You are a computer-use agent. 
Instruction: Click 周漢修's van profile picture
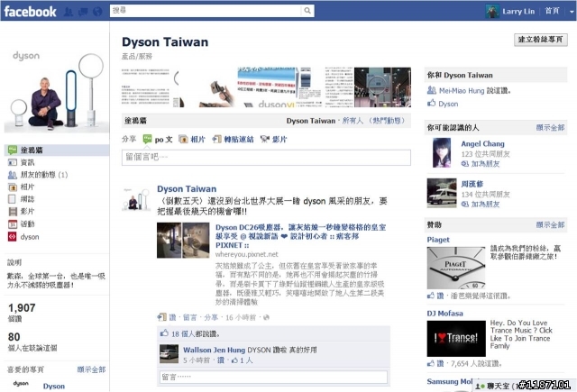click(442, 193)
